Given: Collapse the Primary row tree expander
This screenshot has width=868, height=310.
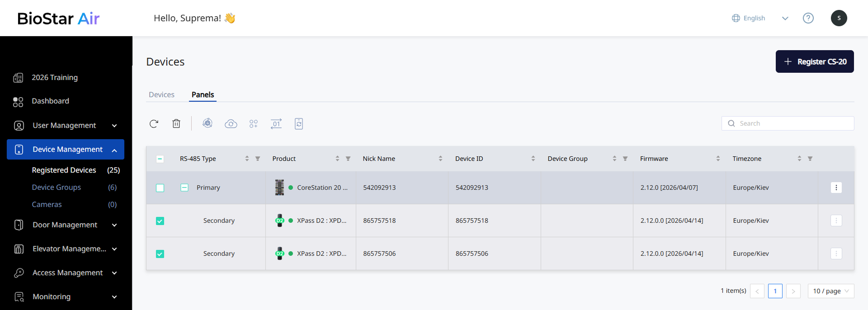Looking at the screenshot, I should (184, 188).
